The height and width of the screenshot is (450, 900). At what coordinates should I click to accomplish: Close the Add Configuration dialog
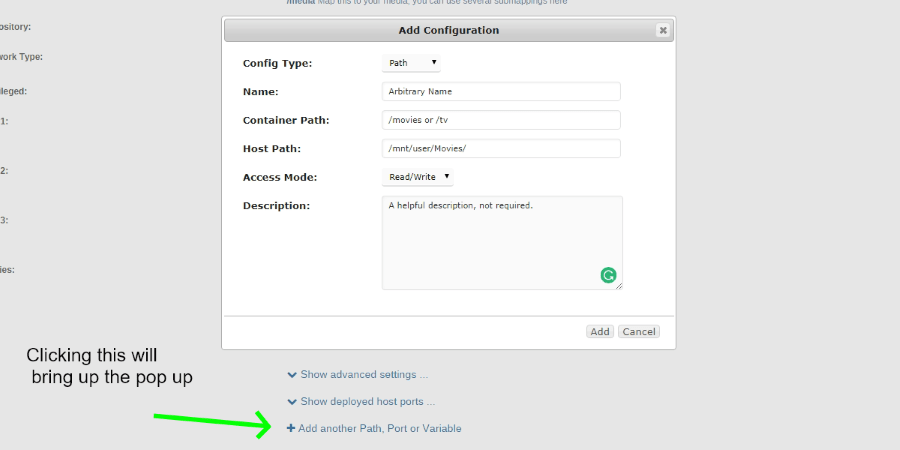click(x=663, y=30)
